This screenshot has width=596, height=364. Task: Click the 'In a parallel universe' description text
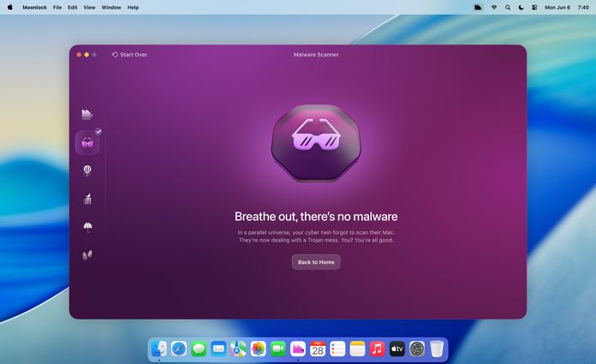tap(316, 236)
